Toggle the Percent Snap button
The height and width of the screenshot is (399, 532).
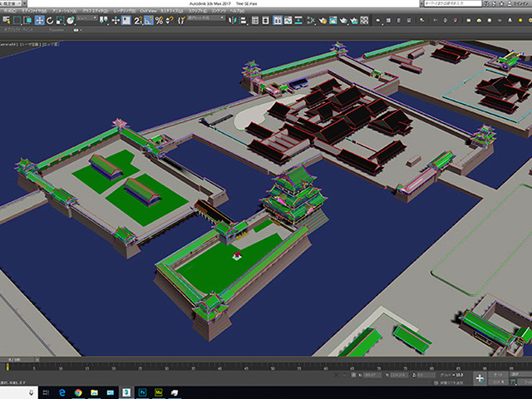click(159, 20)
